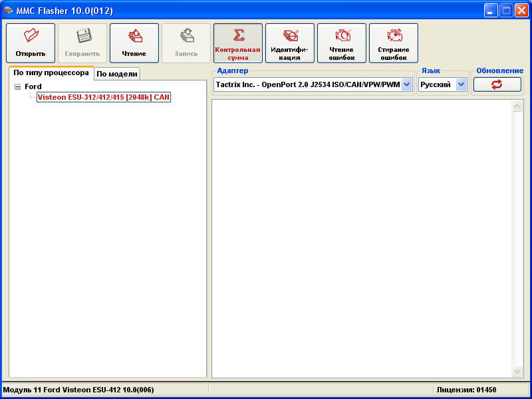The height and width of the screenshot is (399, 532).
Task: Click the Сохранить floppy disk button
Action: point(82,43)
